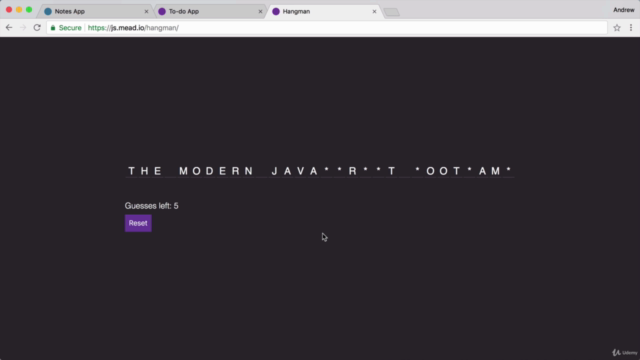640x360 pixels.
Task: Click the yellow minimize window button
Action: 19,9
